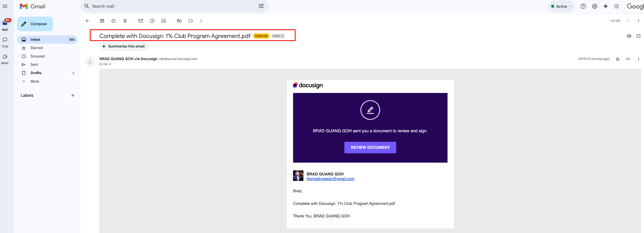Go back to the inbox list arrow
This screenshot has height=233, width=644.
pyautogui.click(x=88, y=21)
